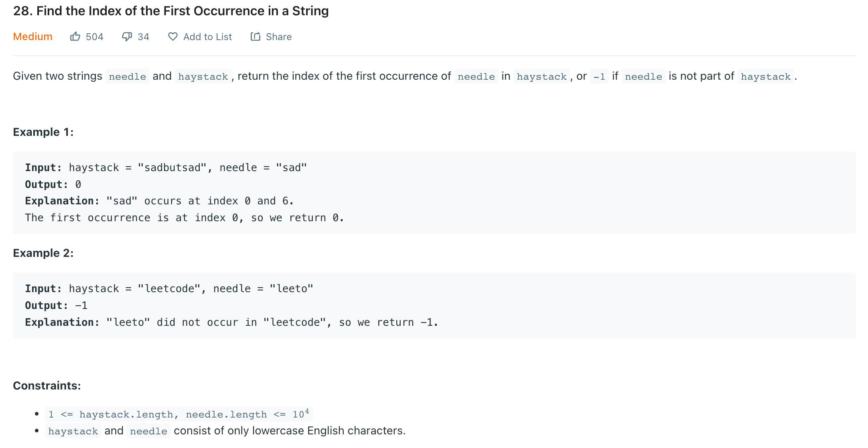Screen dimensions: 868x448
Task: Click the thumbs-down dislike icon
Action: pos(127,37)
